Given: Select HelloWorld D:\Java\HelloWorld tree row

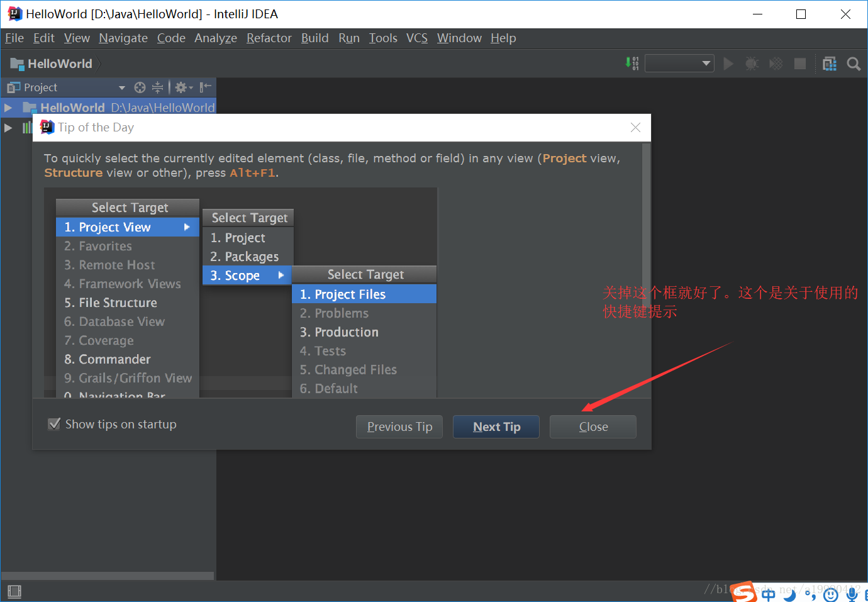Looking at the screenshot, I should (x=108, y=108).
